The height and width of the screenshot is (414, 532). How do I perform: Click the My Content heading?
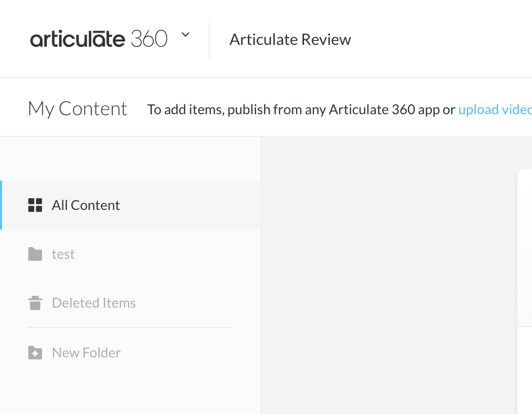click(78, 109)
